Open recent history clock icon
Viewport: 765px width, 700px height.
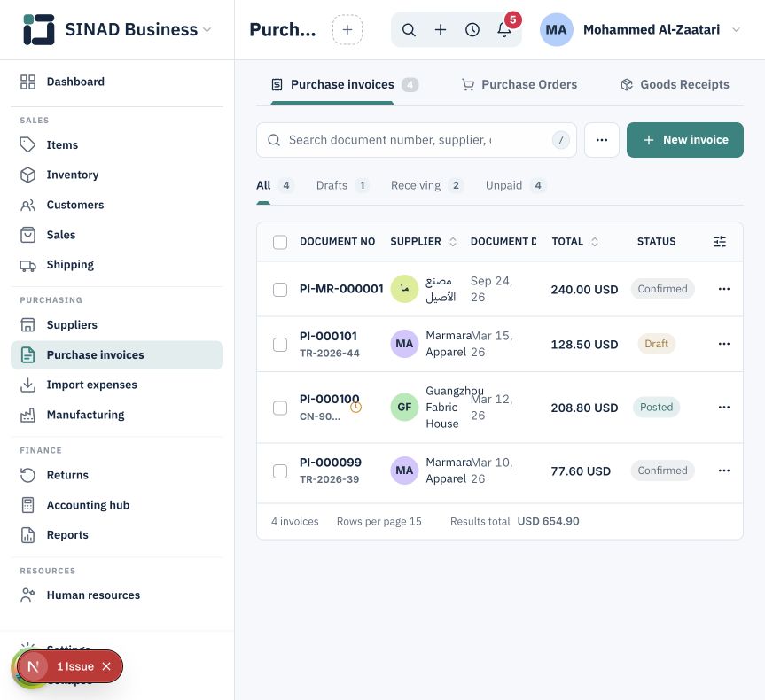[472, 30]
